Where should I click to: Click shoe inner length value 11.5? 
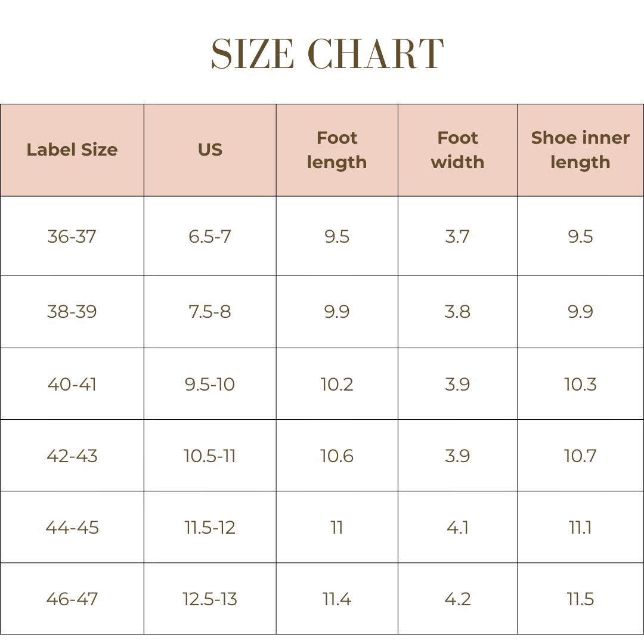point(580,599)
